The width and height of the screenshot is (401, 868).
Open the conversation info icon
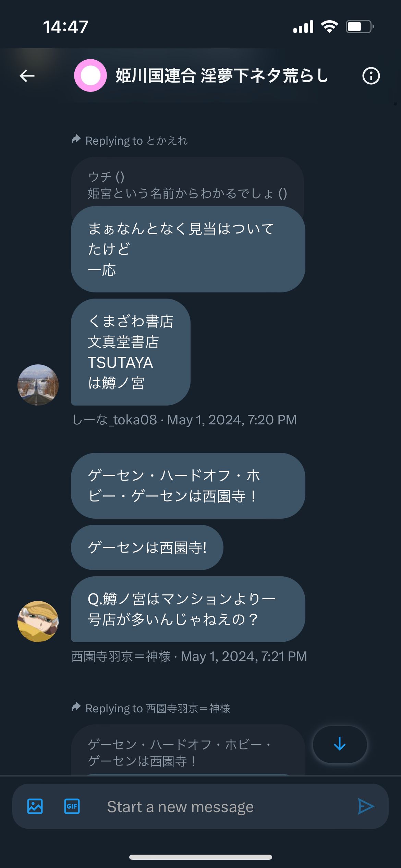(371, 76)
